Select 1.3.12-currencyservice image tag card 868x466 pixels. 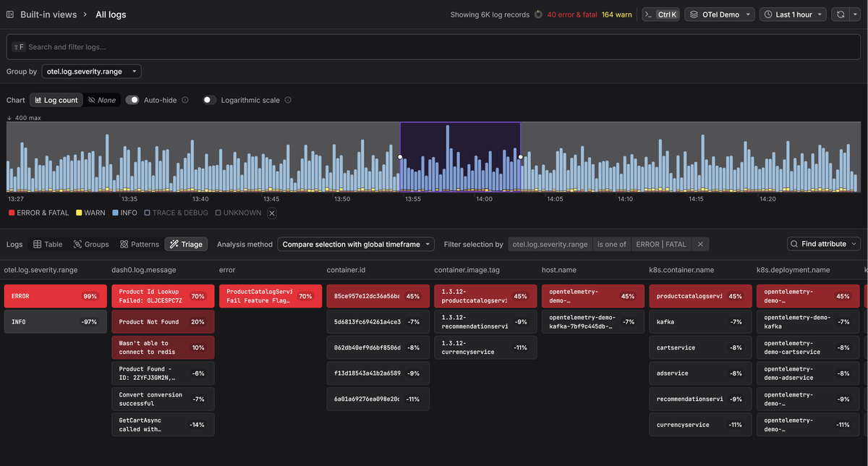pos(485,347)
